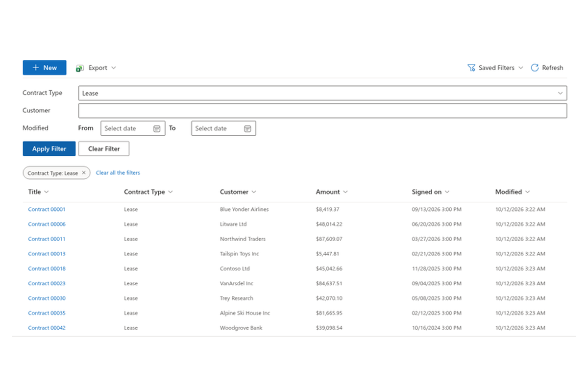Screen dimensions: 588x392
Task: Open Contract 00042 link
Action: tap(47, 328)
